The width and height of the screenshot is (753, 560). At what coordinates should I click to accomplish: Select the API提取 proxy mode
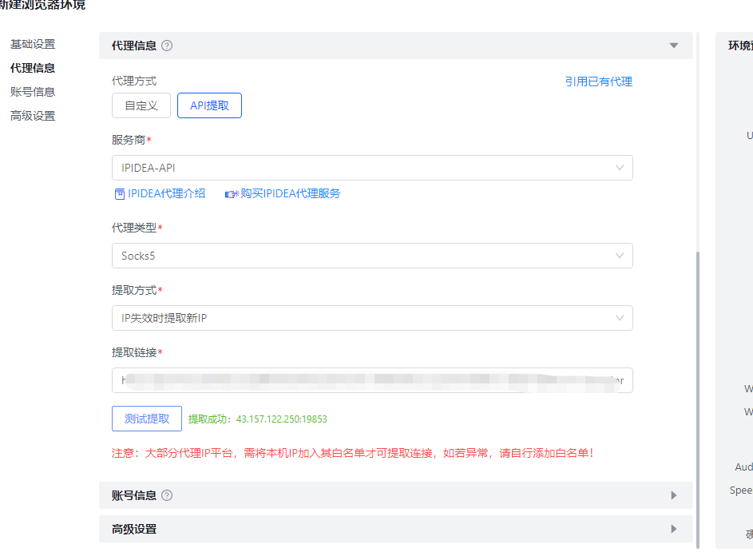[209, 105]
